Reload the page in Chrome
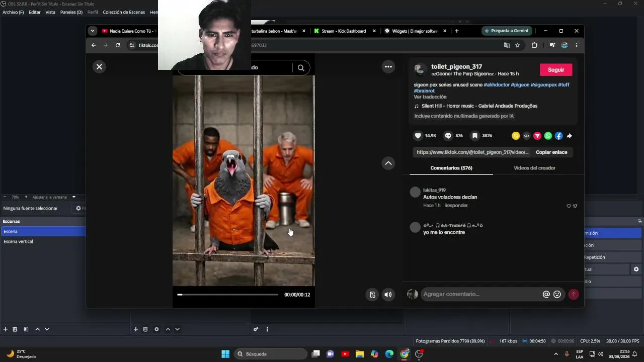The height and width of the screenshot is (362, 644). click(118, 45)
